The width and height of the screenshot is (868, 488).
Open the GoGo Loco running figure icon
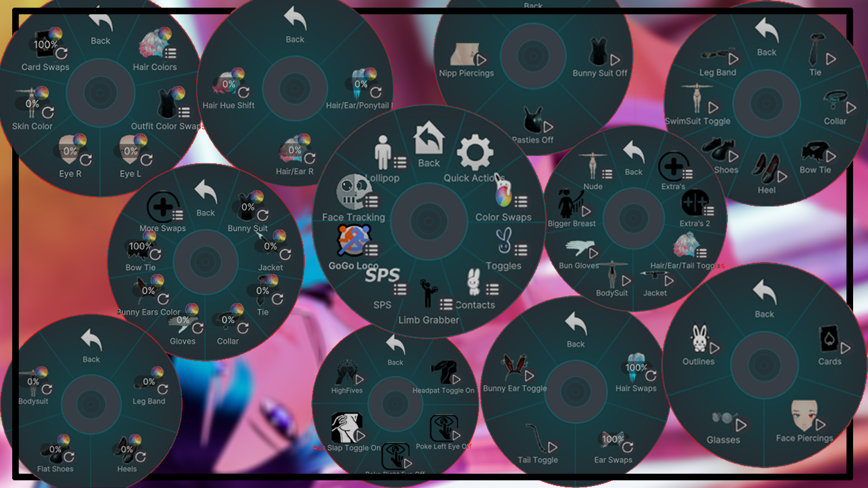pyautogui.click(x=354, y=241)
